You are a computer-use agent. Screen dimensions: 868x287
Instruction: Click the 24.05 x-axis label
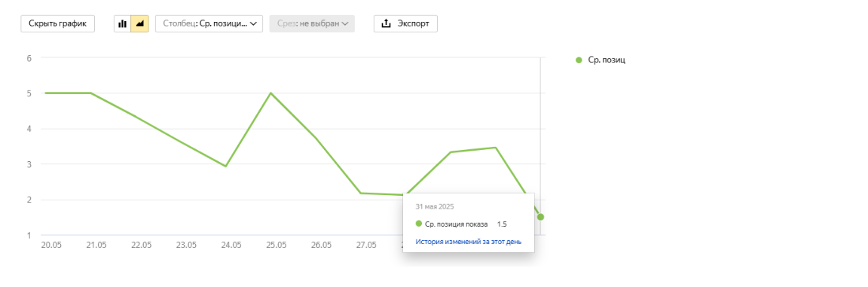(x=231, y=244)
